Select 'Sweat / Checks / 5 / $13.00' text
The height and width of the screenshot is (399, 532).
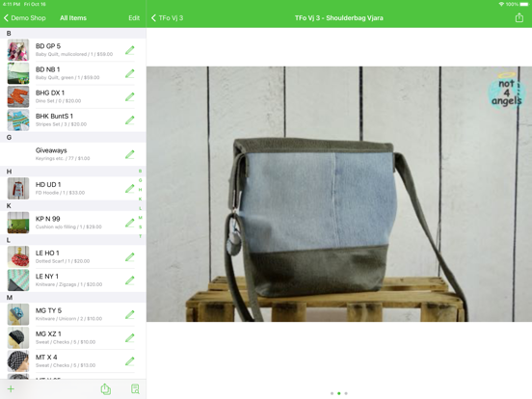coord(66,365)
